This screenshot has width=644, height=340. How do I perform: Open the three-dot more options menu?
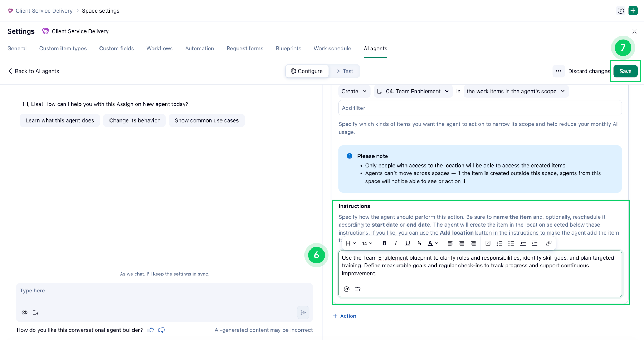(x=558, y=71)
